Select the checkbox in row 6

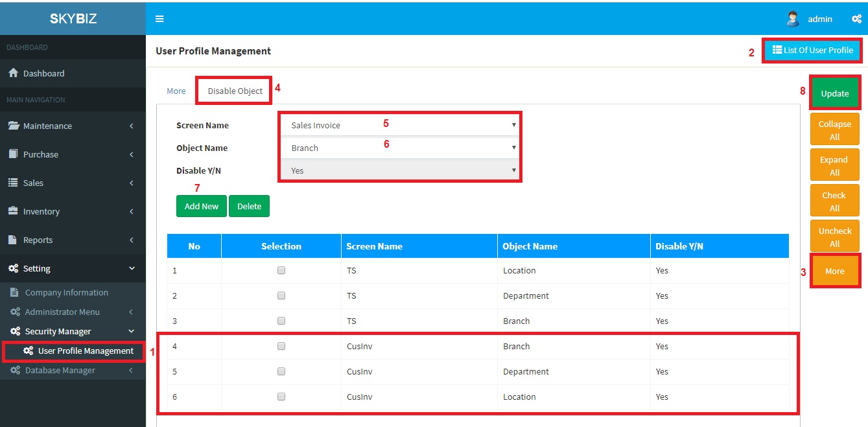pyautogui.click(x=281, y=397)
